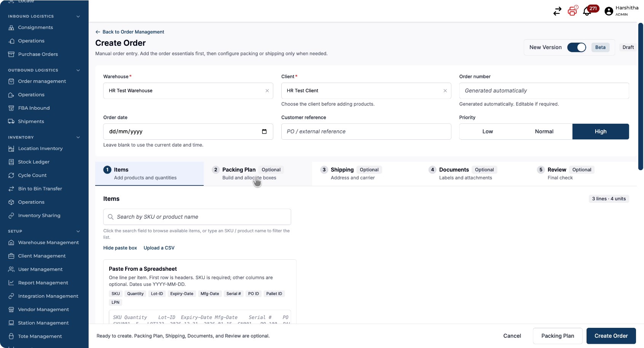This screenshot has height=348, width=644.
Task: Collapse the Setup sidebar section
Action: [x=78, y=231]
